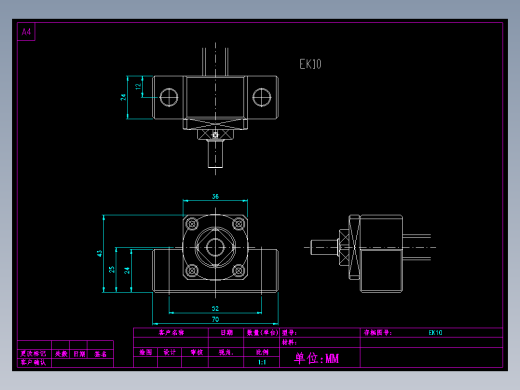Screen dimensions: 520x390
Task: Click the 36 width dimension
Action: (x=215, y=197)
